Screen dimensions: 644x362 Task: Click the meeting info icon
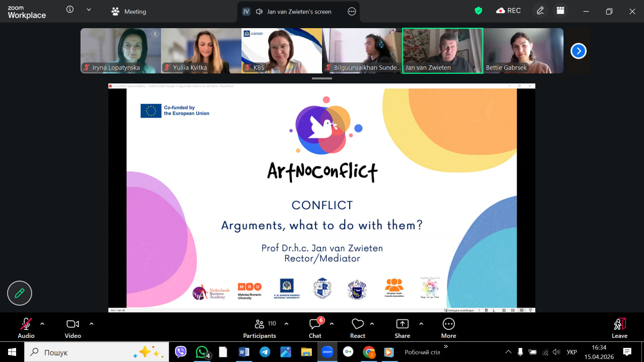(x=70, y=10)
